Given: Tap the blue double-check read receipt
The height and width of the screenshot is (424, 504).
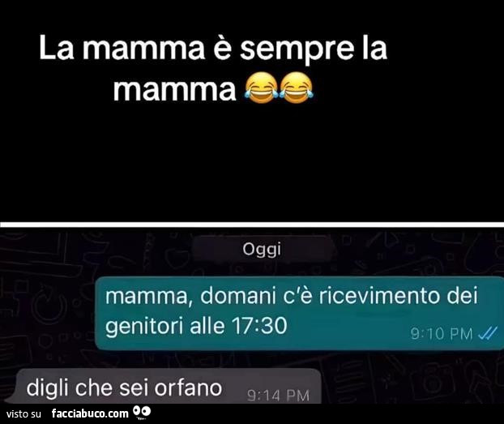Looking at the screenshot, I should (487, 333).
